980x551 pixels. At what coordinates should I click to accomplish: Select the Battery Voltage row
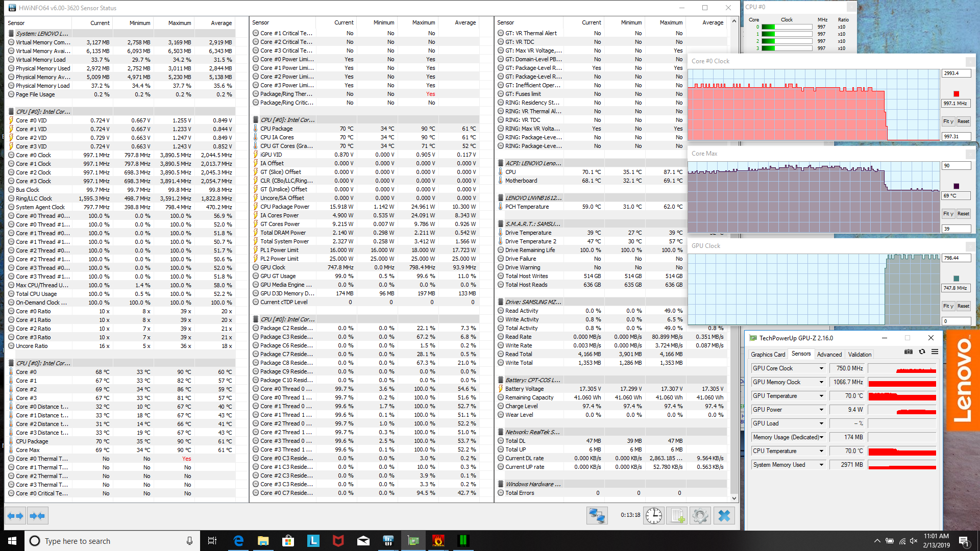(611, 389)
